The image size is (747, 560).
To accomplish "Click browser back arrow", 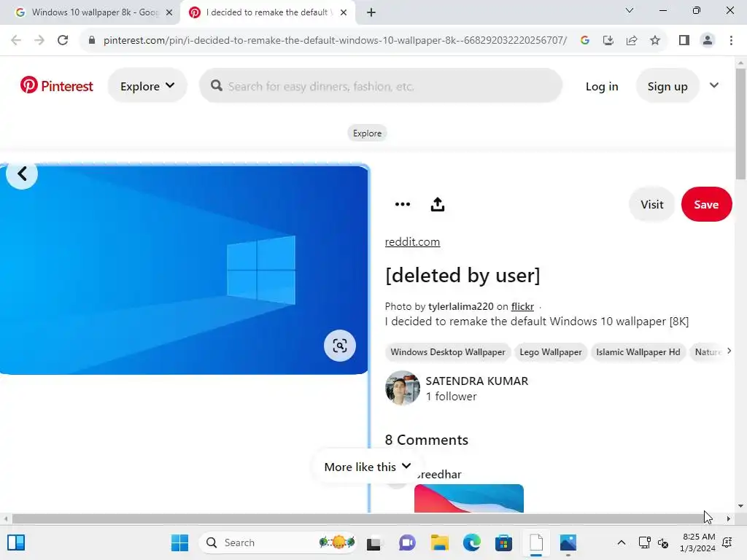I will (x=16, y=40).
